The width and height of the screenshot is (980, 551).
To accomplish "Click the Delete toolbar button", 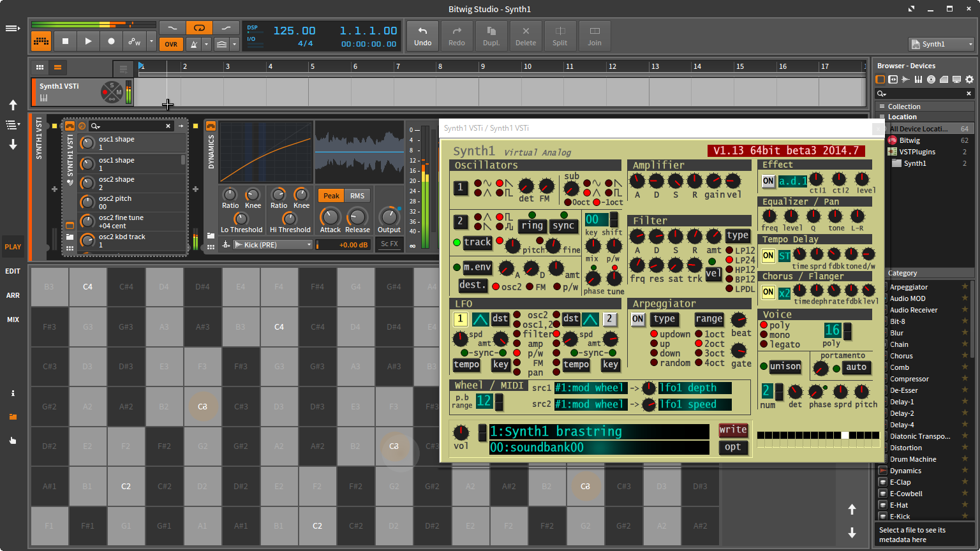I will [x=526, y=36].
